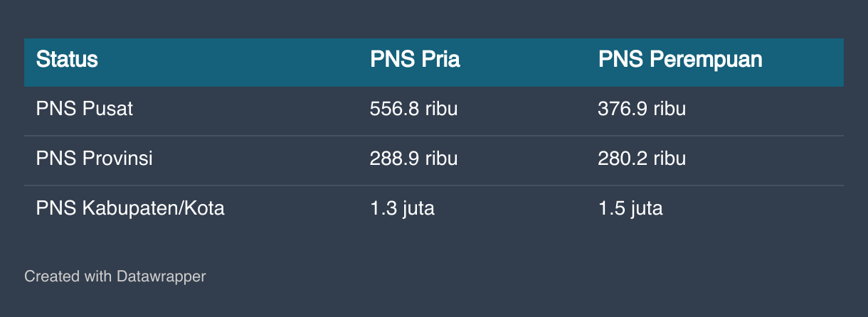Click the word Pusat in first row
Image resolution: width=868 pixels, height=317 pixels.
pyautogui.click(x=108, y=109)
